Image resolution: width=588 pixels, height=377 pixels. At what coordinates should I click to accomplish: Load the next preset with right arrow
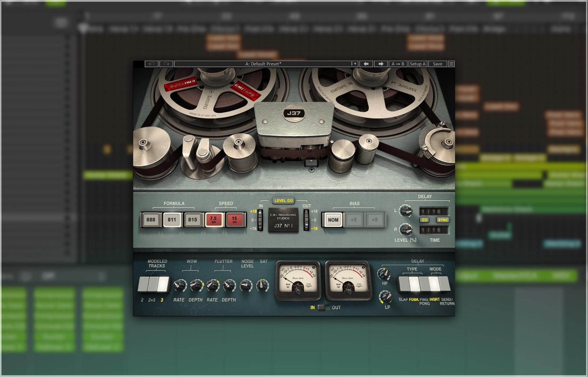[x=381, y=64]
